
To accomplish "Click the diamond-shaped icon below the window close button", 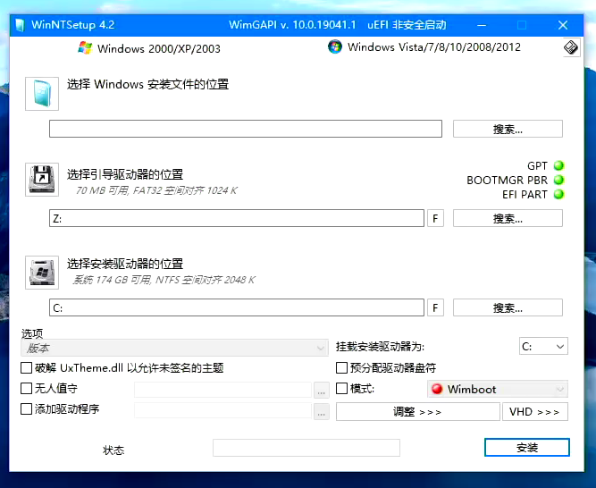I will click(x=571, y=48).
